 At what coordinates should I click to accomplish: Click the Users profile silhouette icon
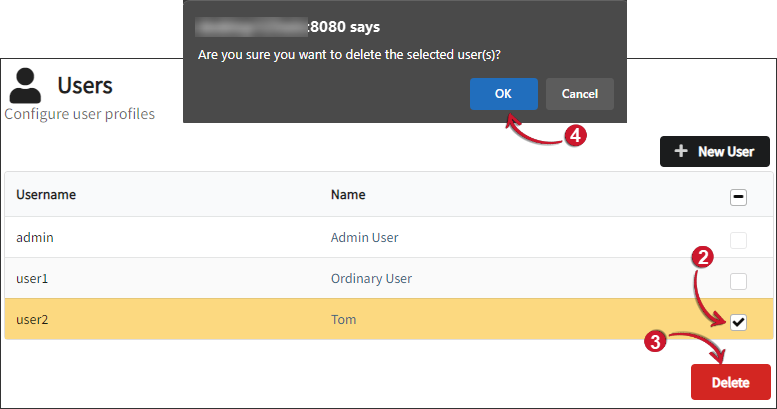(x=25, y=86)
